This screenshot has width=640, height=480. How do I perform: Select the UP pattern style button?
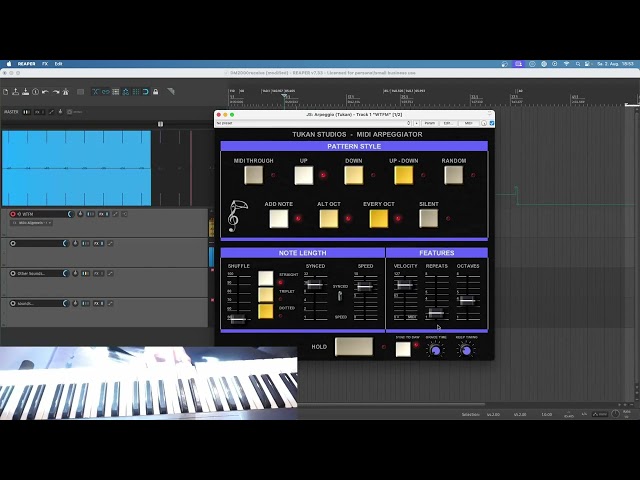pyautogui.click(x=304, y=175)
